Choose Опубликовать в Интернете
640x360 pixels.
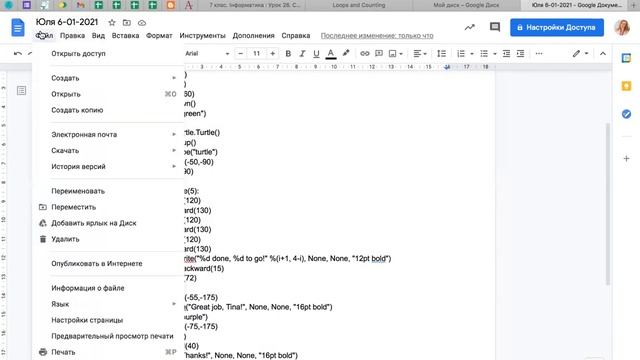(x=108, y=264)
